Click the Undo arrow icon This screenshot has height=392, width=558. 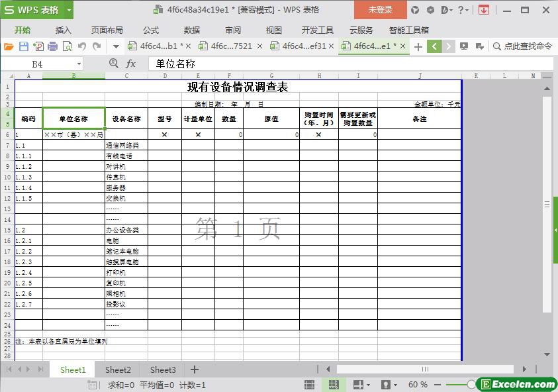click(82, 46)
